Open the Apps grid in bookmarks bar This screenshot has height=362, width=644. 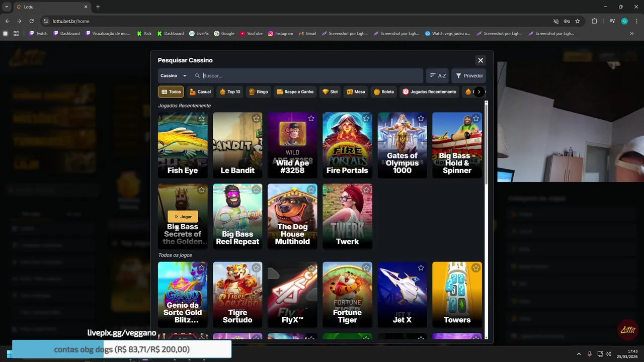pyautogui.click(x=16, y=34)
